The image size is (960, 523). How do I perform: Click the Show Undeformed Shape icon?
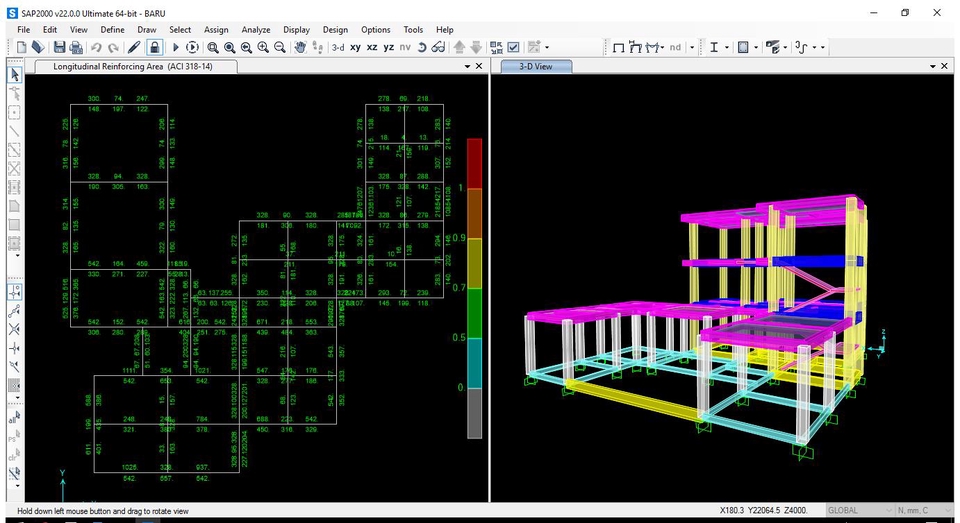[x=618, y=47]
